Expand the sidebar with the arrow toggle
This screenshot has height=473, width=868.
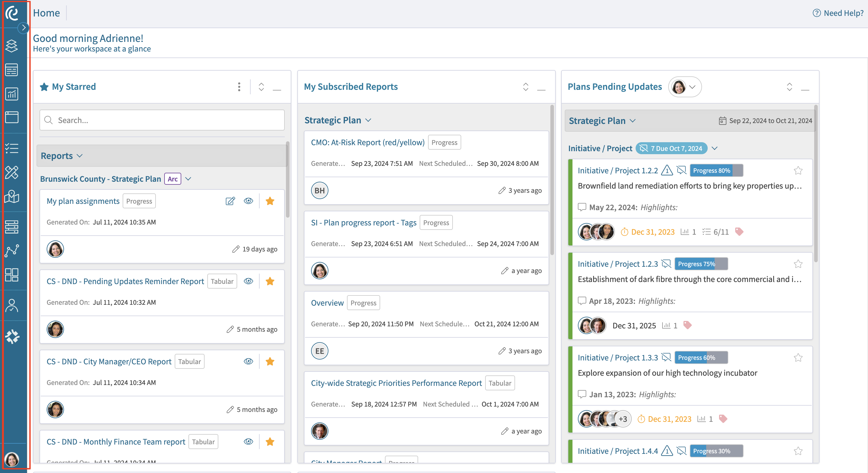23,27
